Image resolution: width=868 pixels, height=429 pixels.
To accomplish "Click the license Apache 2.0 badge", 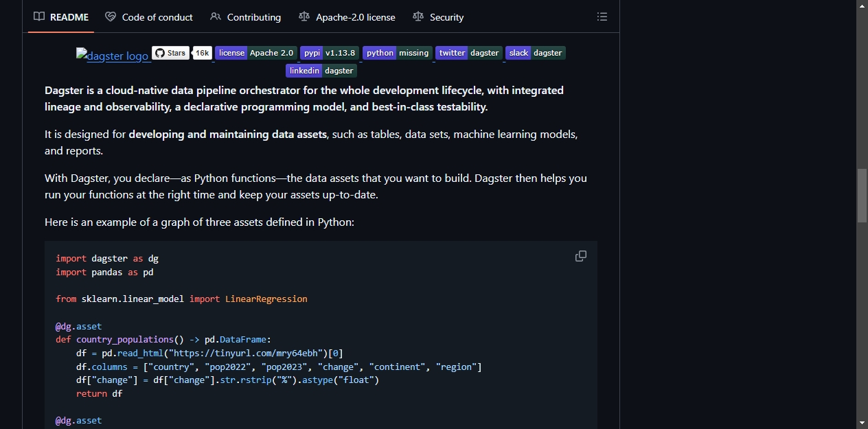I will (x=256, y=53).
